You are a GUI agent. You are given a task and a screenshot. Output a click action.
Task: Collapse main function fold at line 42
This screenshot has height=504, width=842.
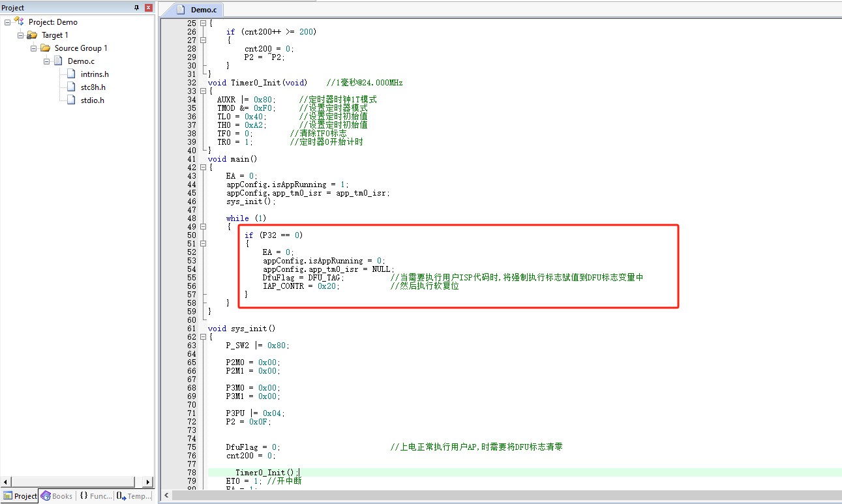tap(203, 167)
